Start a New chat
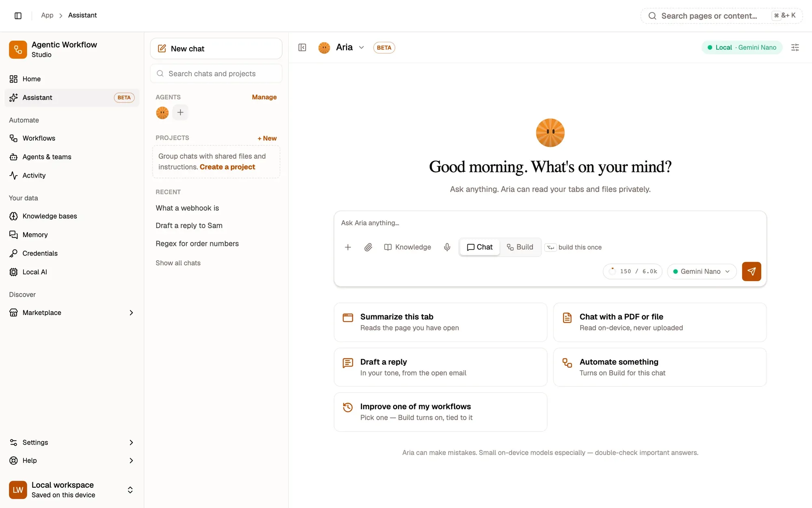 216,49
